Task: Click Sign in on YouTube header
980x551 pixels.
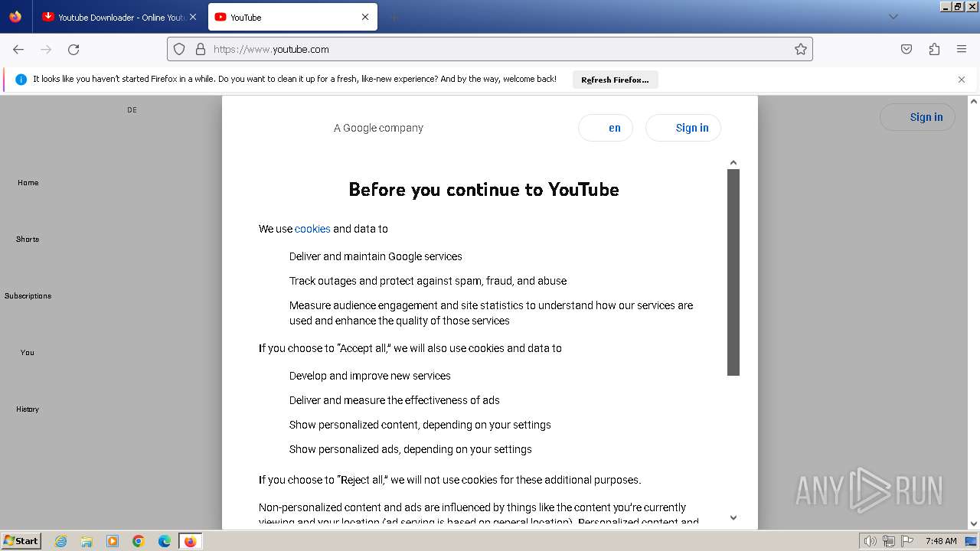Action: pyautogui.click(x=917, y=117)
